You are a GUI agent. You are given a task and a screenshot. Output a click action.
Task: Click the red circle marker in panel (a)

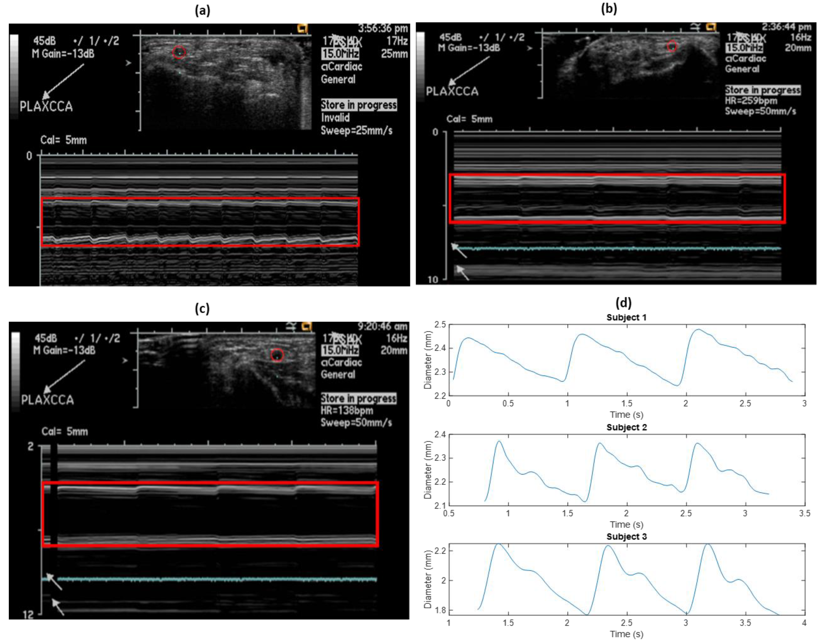[179, 52]
